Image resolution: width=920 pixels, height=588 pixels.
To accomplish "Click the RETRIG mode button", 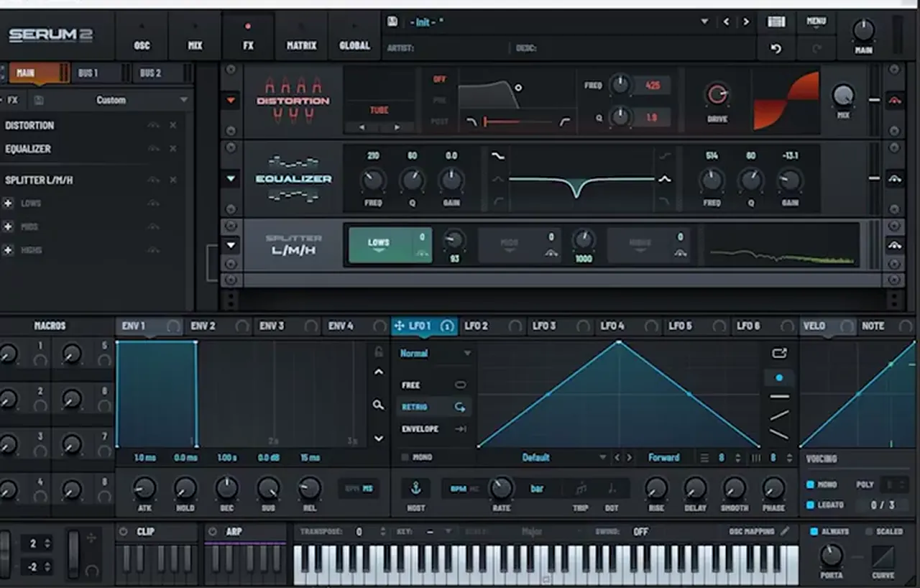I will (434, 407).
